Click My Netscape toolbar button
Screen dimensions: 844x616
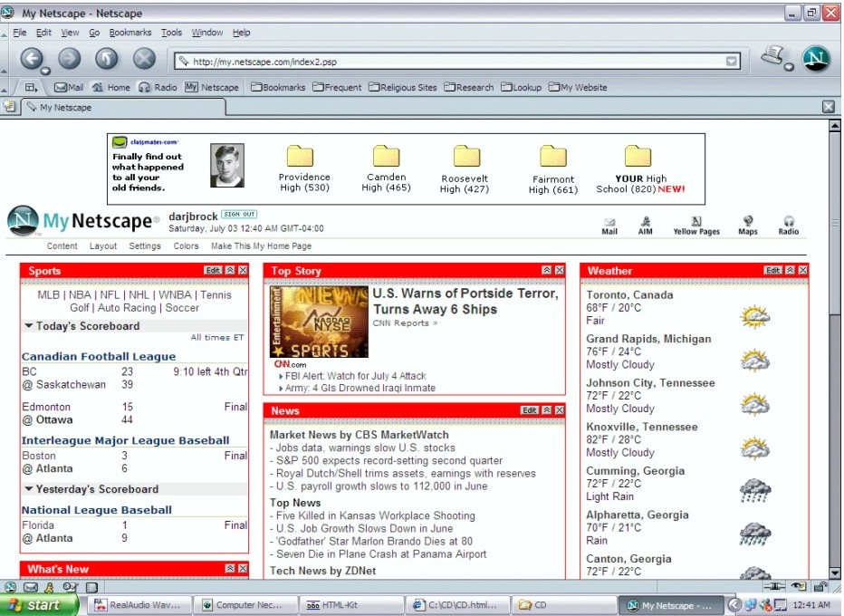tap(212, 87)
